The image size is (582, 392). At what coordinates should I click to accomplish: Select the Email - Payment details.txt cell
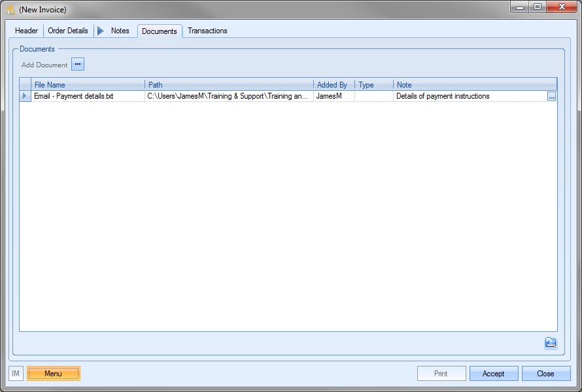click(x=88, y=96)
